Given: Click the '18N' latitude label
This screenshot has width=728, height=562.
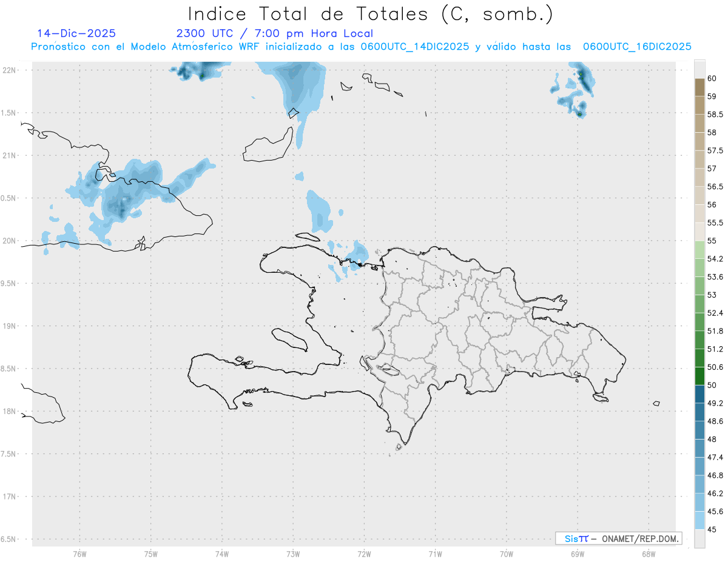Looking at the screenshot, I should coord(9,412).
